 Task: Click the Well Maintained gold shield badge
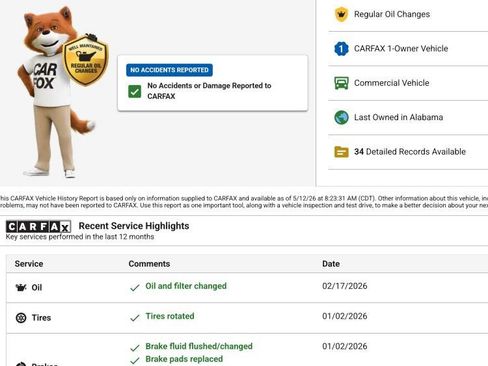coord(86,60)
